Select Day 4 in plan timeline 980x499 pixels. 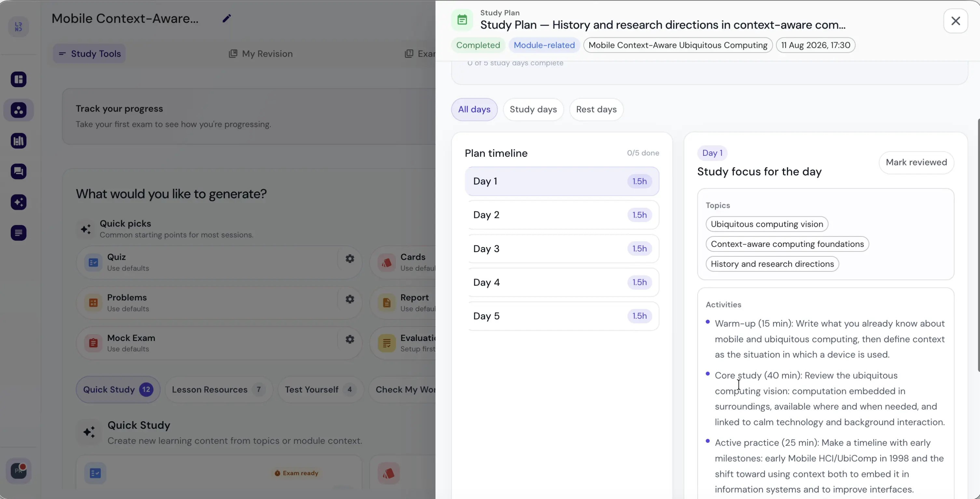(x=562, y=282)
